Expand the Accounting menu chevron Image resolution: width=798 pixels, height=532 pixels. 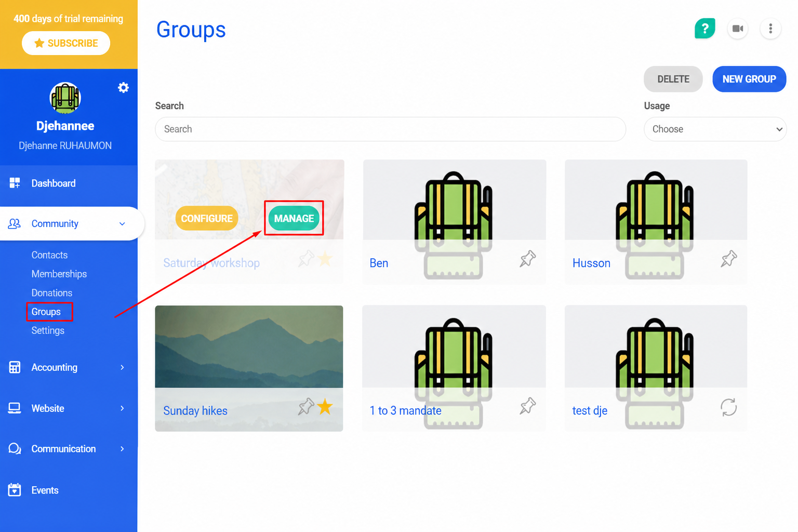tap(122, 367)
